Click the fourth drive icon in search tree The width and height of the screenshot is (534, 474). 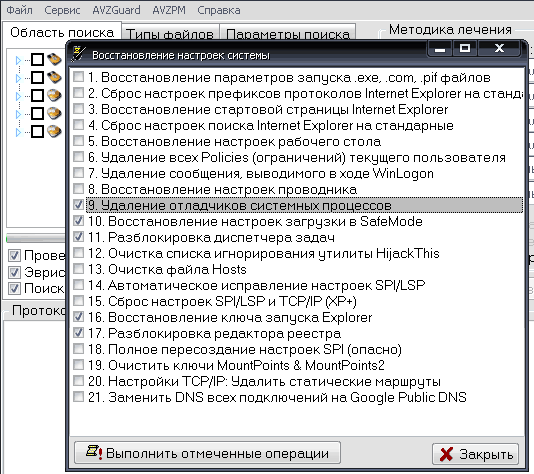(54, 113)
